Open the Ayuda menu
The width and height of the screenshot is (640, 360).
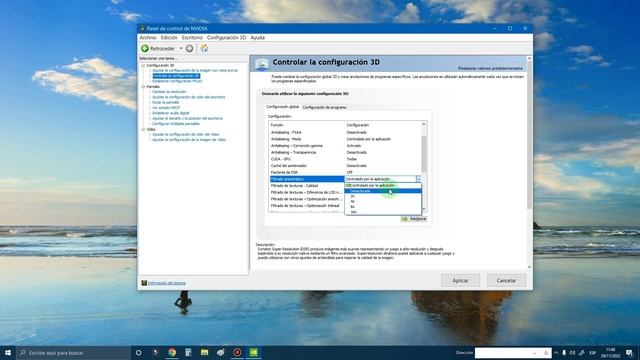258,38
